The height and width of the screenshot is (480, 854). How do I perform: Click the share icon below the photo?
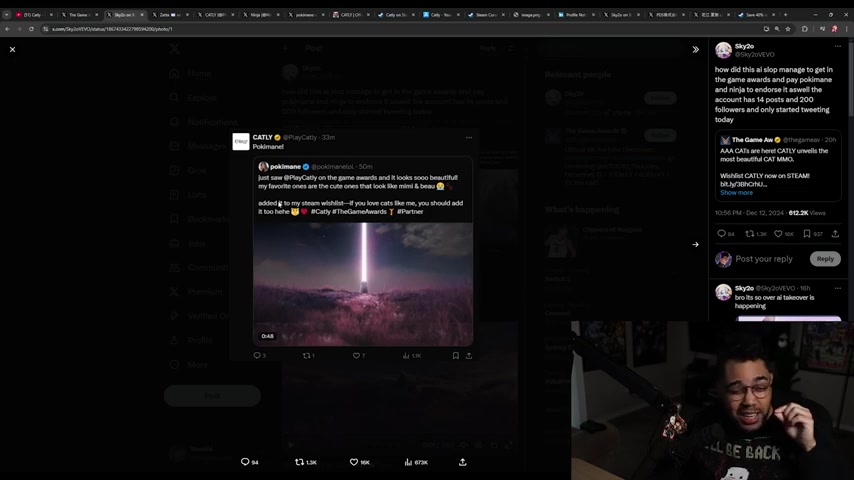click(x=462, y=462)
